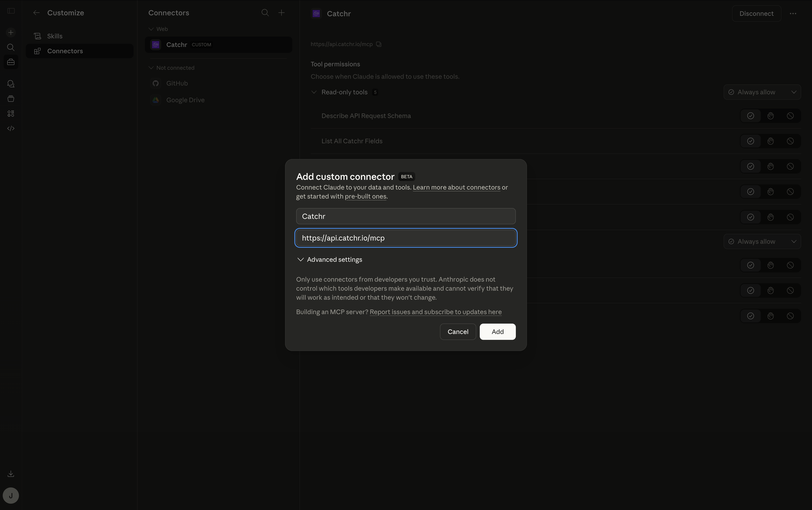
Task: Toggle the sidebar panel icon at top left
Action: click(x=11, y=11)
